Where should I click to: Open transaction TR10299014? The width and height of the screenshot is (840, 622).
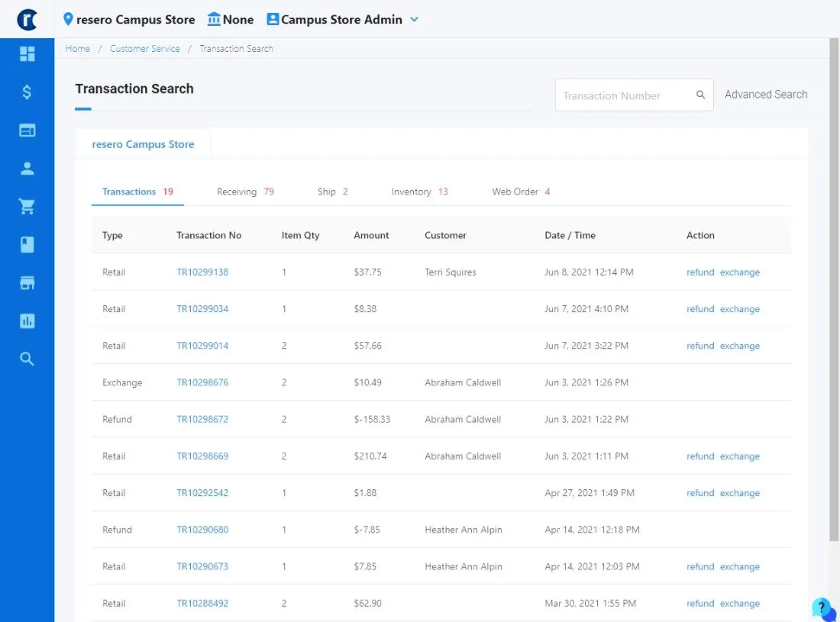(202, 346)
